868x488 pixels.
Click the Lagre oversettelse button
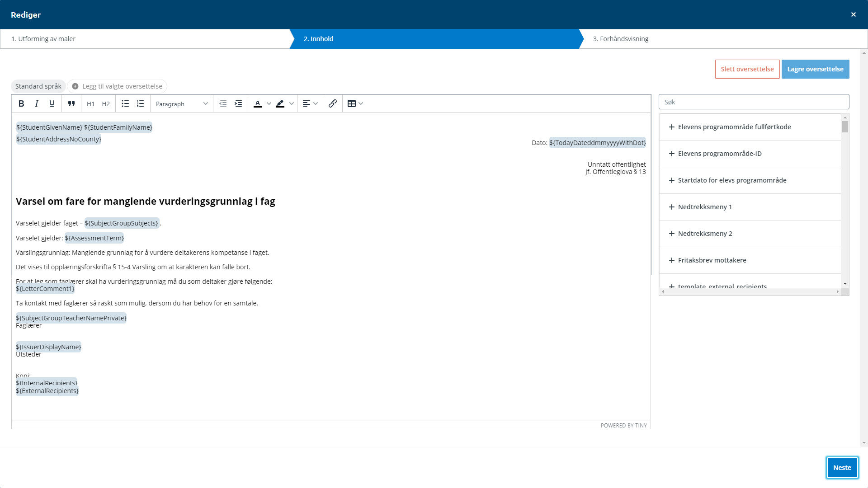coord(815,69)
